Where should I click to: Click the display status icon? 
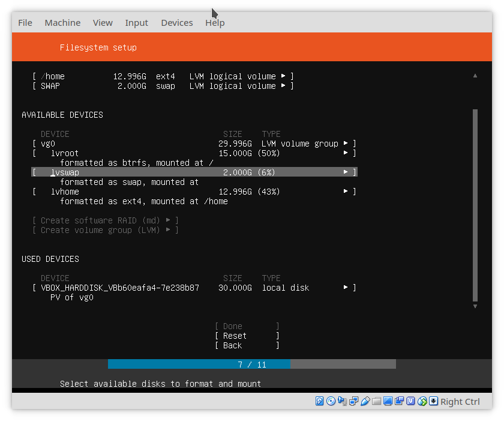[388, 401]
